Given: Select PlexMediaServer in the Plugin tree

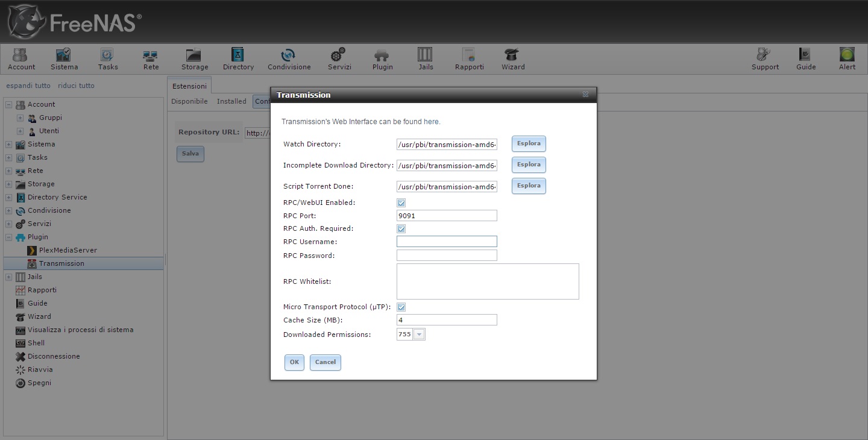Looking at the screenshot, I should point(68,250).
